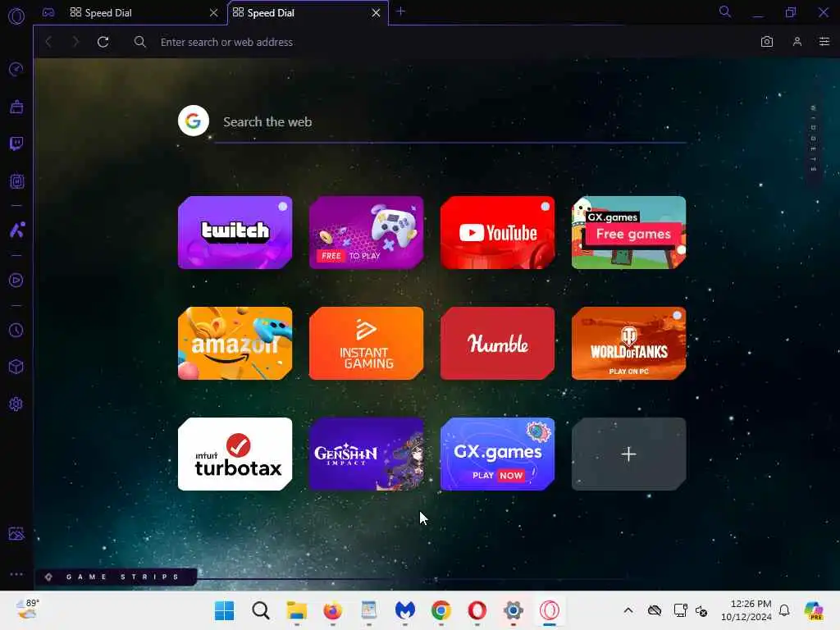The image size is (840, 630).
Task: Go forward to next page
Action: pyautogui.click(x=75, y=42)
